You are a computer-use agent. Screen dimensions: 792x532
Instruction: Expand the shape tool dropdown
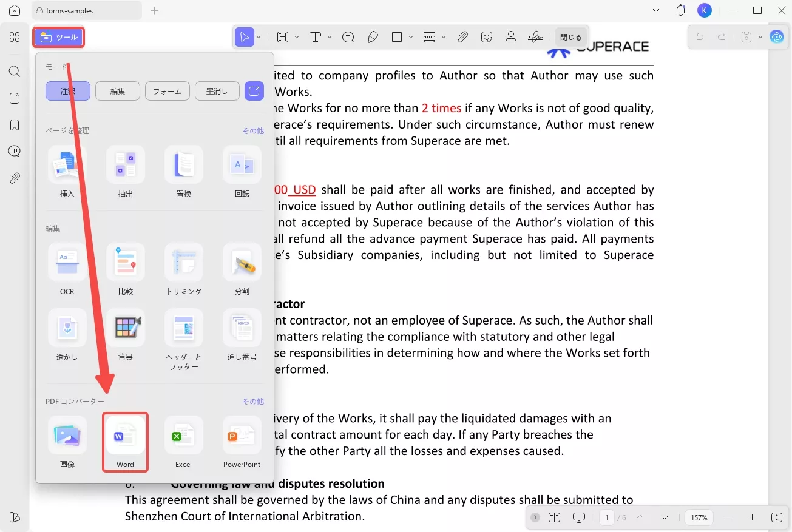(x=411, y=38)
